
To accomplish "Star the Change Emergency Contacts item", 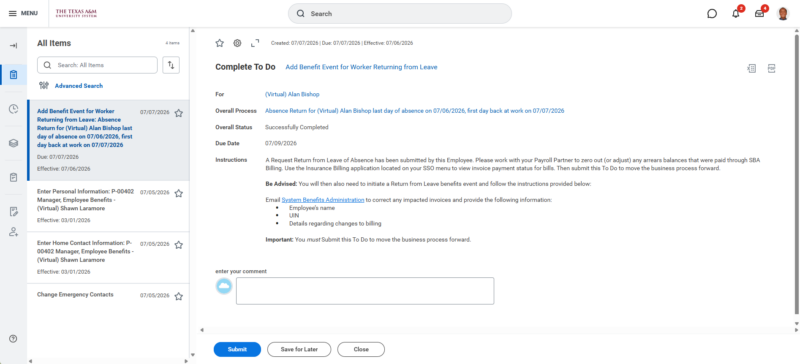I will [179, 296].
